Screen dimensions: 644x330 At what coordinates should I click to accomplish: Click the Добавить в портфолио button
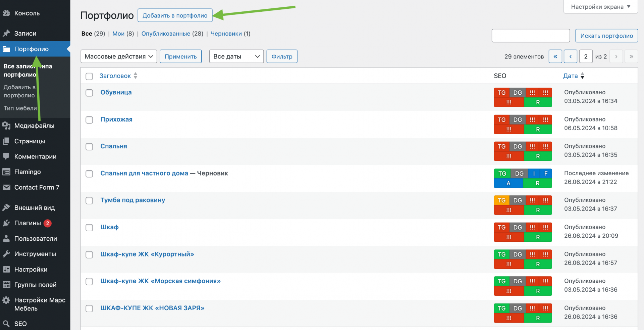175,15
